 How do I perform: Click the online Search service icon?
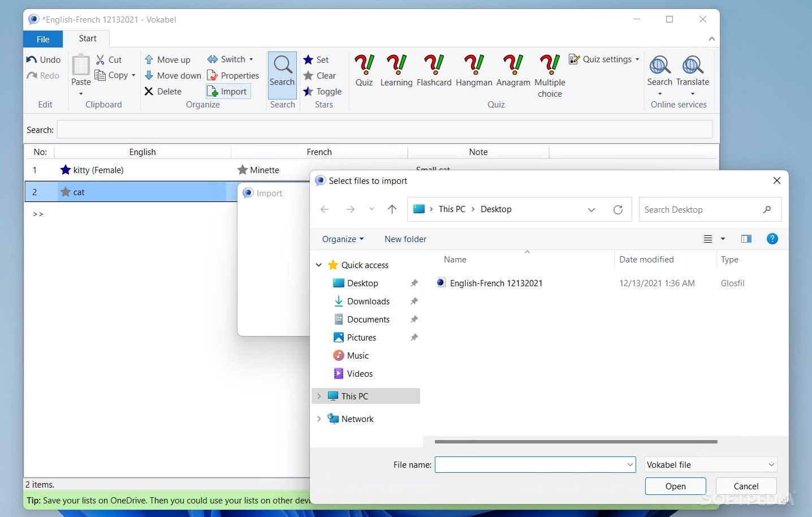coord(660,65)
